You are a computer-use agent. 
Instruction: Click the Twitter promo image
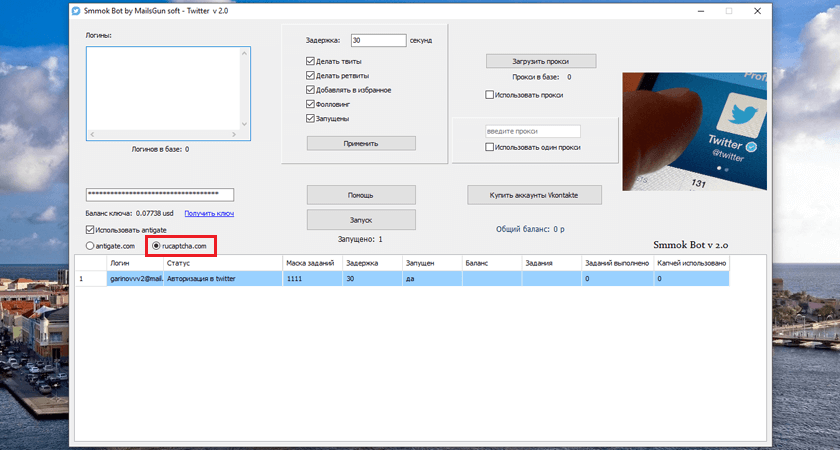coord(694,132)
